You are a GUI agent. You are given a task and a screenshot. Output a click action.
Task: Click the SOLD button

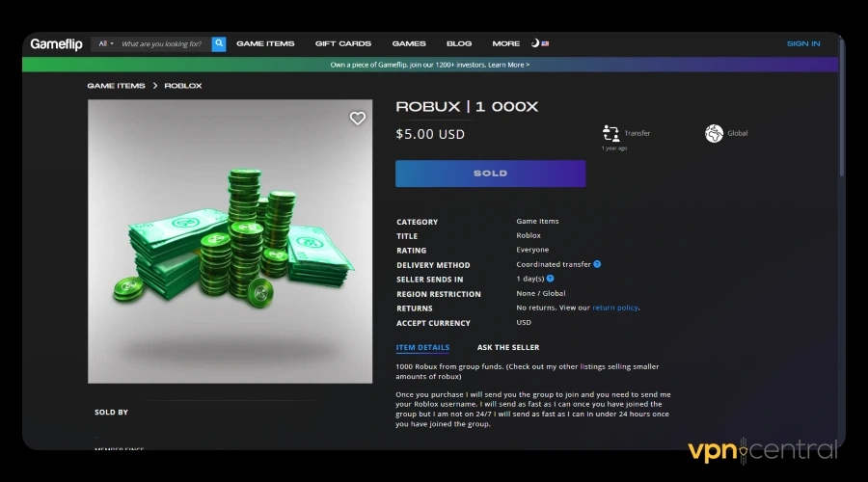point(491,174)
